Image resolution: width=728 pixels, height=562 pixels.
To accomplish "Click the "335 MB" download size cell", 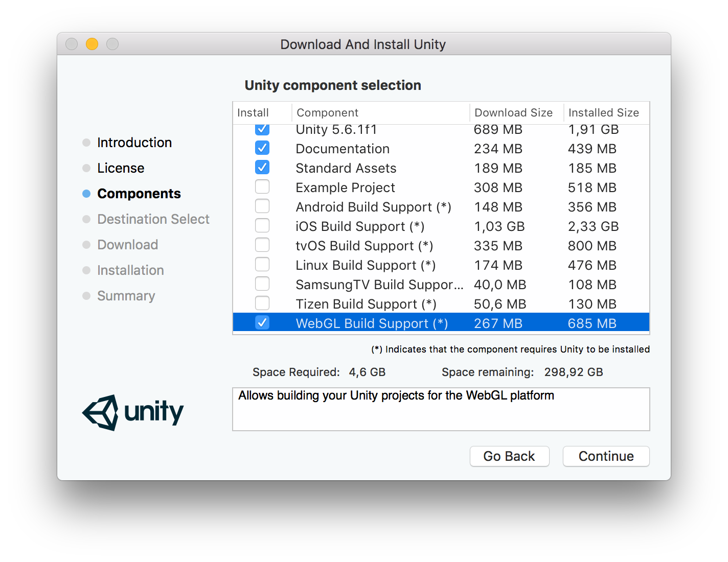I will (498, 246).
